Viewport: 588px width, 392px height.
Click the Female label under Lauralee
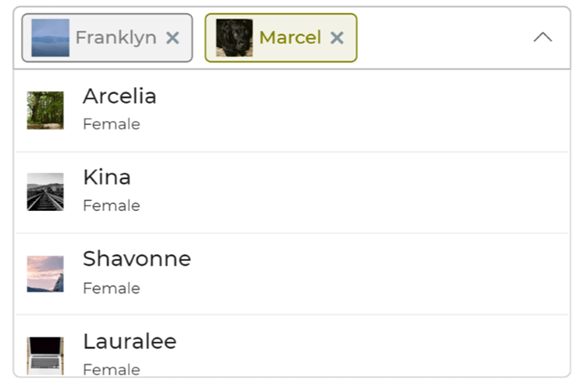coord(112,370)
